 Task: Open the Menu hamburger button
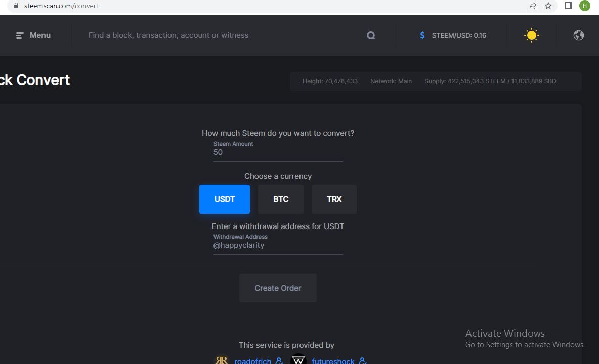click(33, 35)
